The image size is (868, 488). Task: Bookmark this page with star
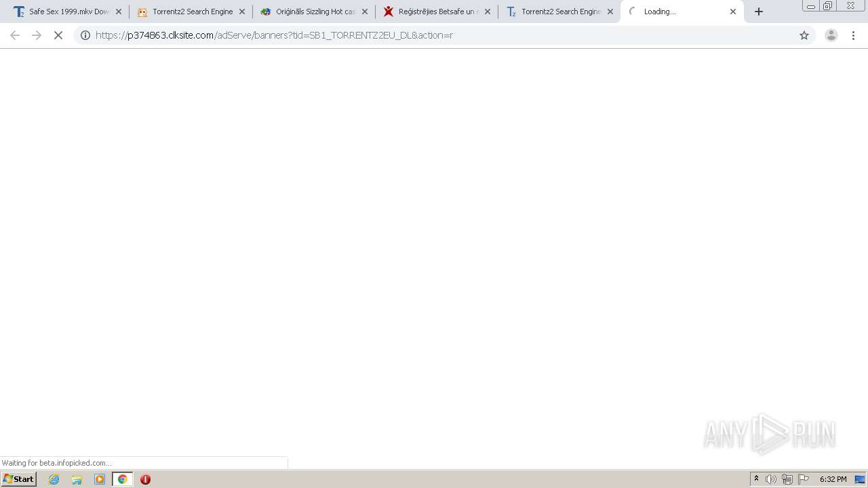(804, 35)
